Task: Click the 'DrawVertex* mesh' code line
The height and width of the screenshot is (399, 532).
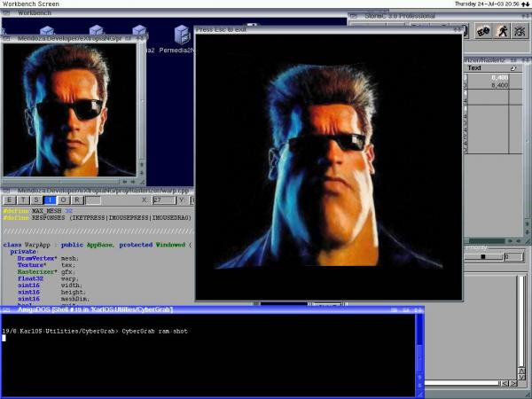Action: (x=46, y=258)
